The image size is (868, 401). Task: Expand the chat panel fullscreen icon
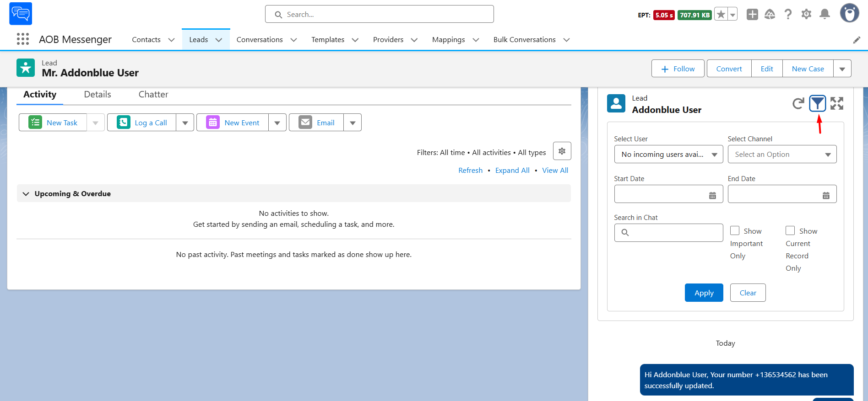837,104
